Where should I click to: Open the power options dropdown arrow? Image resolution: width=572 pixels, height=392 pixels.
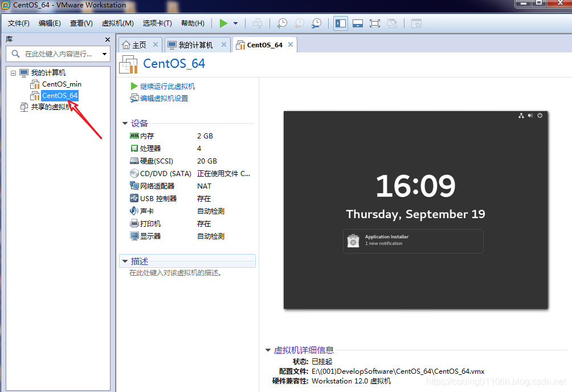(x=236, y=23)
